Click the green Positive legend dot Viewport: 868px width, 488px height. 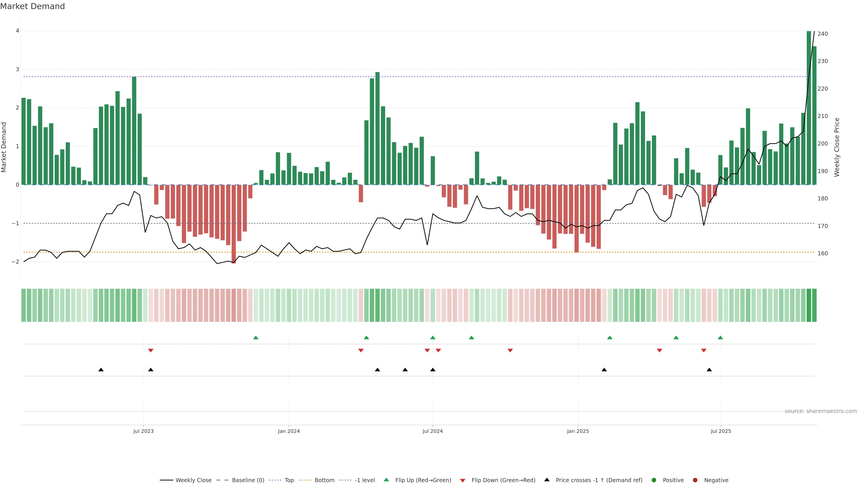(x=654, y=480)
